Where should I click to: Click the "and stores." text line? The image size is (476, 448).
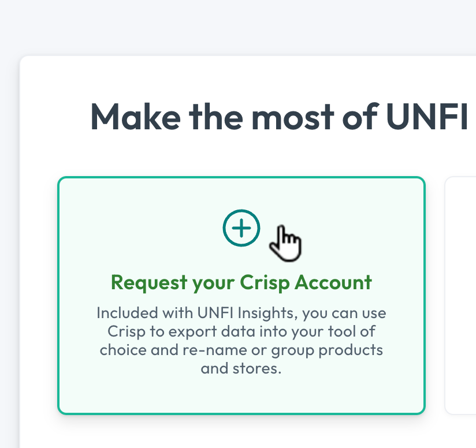[241, 368]
